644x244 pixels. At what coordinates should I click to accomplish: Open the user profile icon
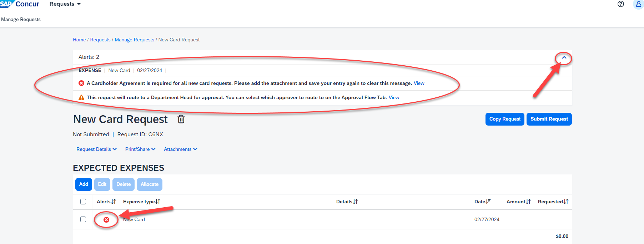[638, 4]
